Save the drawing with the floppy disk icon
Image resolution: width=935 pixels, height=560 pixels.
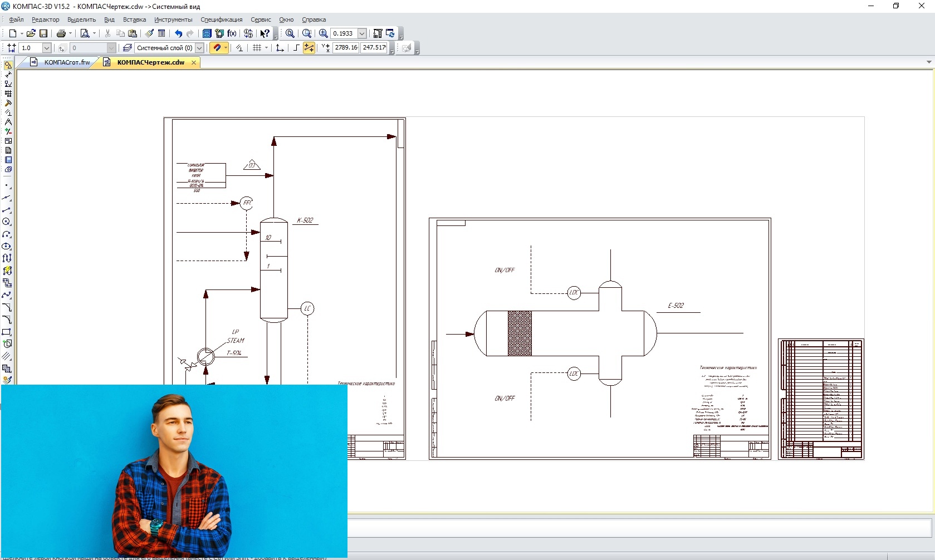click(x=43, y=33)
